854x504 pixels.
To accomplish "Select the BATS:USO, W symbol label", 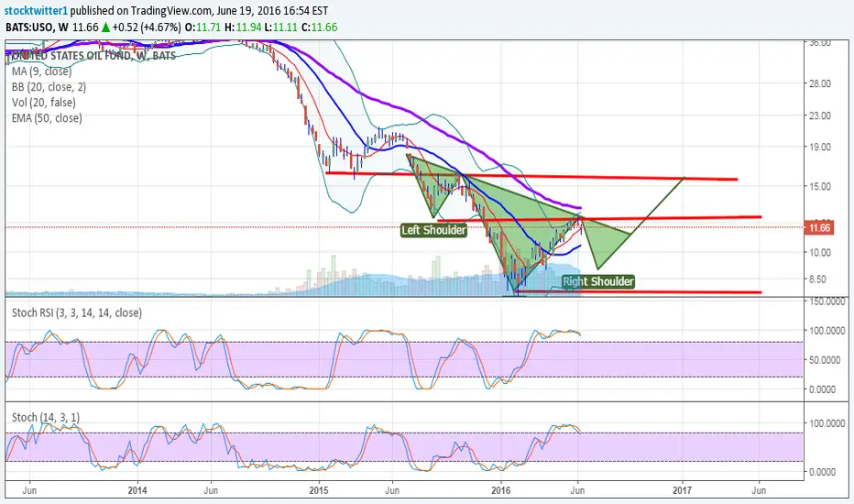I will click(38, 27).
